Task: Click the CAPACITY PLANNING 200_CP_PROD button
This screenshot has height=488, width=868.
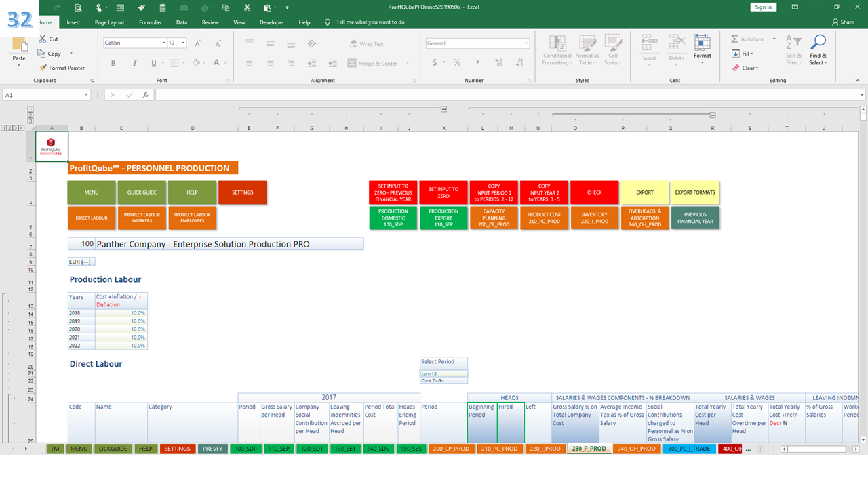Action: [x=494, y=218]
